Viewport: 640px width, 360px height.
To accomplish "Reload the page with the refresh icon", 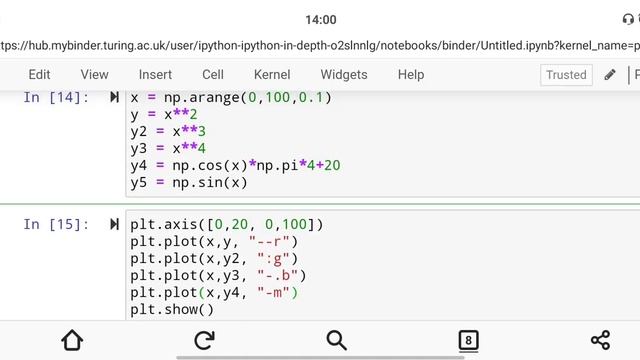I will click(204, 340).
